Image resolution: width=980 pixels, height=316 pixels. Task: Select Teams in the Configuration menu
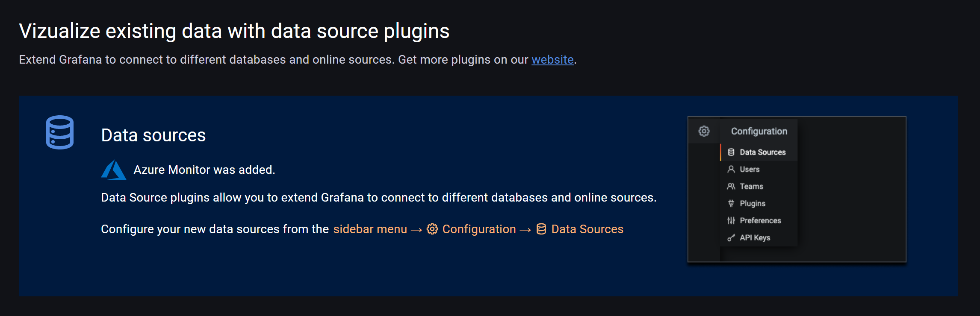[x=759, y=187]
